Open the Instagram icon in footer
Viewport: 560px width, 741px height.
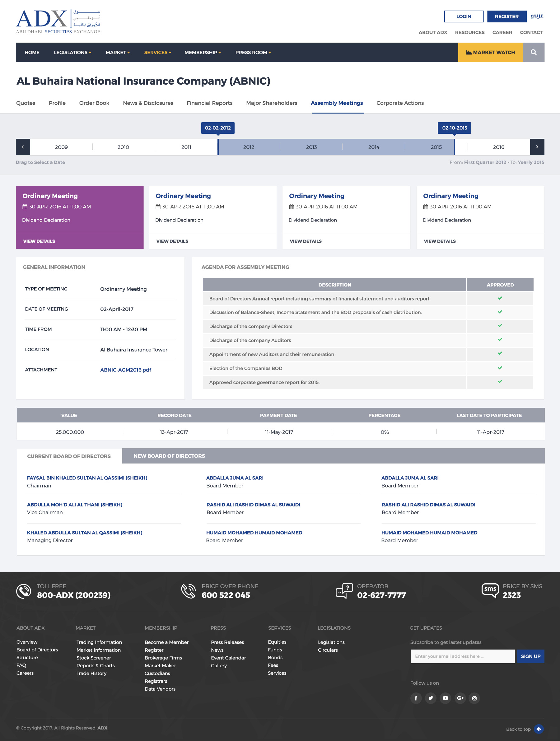coord(474,698)
